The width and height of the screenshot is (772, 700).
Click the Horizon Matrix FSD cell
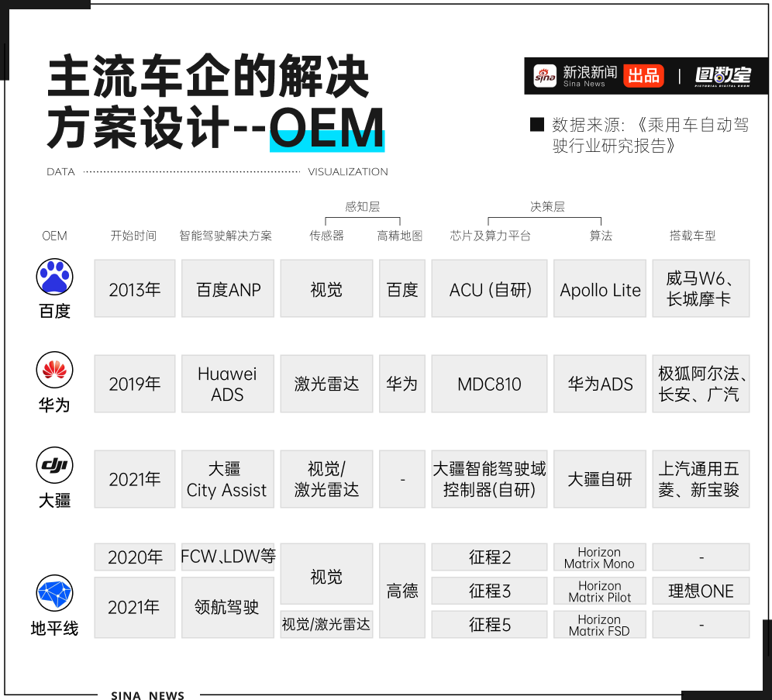[600, 625]
